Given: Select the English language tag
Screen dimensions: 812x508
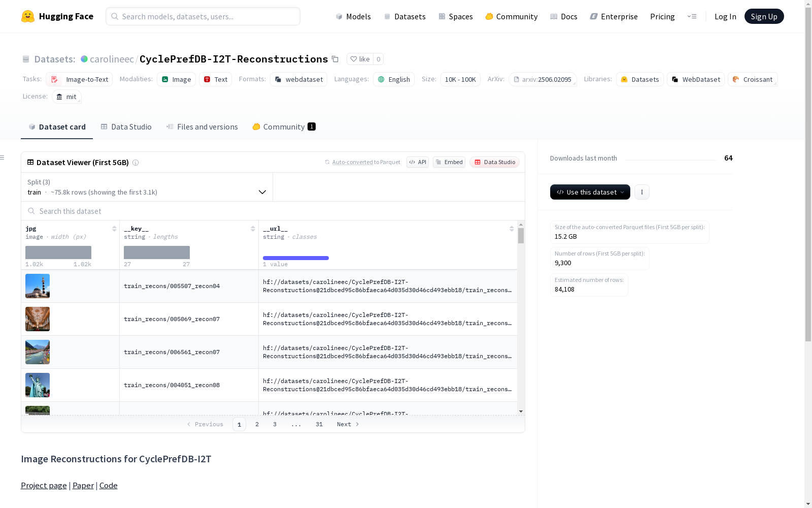Looking at the screenshot, I should [x=394, y=79].
